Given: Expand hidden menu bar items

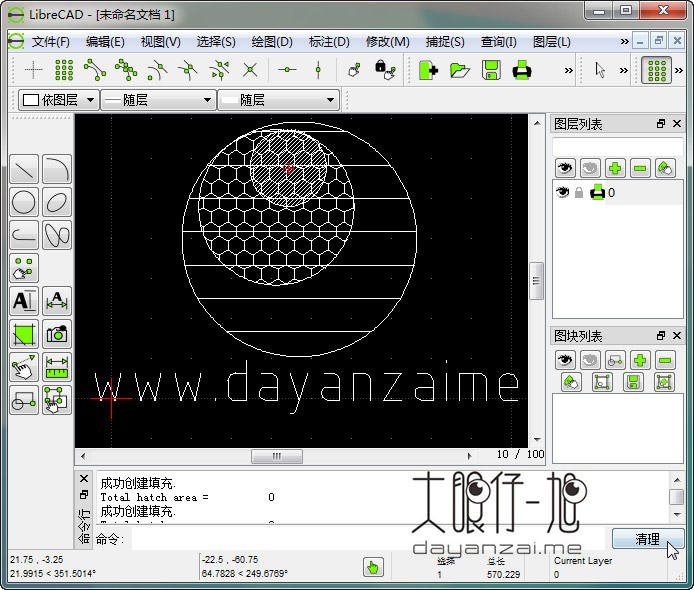Looking at the screenshot, I should click(x=624, y=42).
